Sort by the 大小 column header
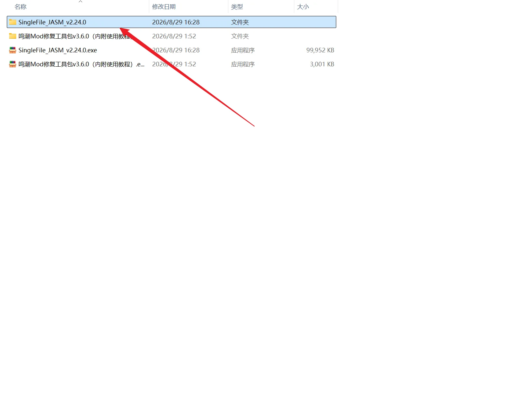Image resolution: width=532 pixels, height=414 pixels. coord(303,7)
